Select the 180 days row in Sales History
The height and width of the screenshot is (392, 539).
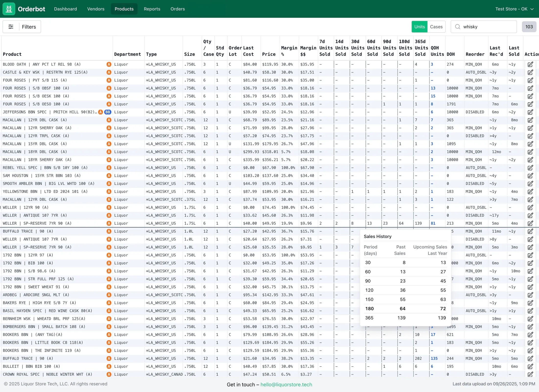405,309
